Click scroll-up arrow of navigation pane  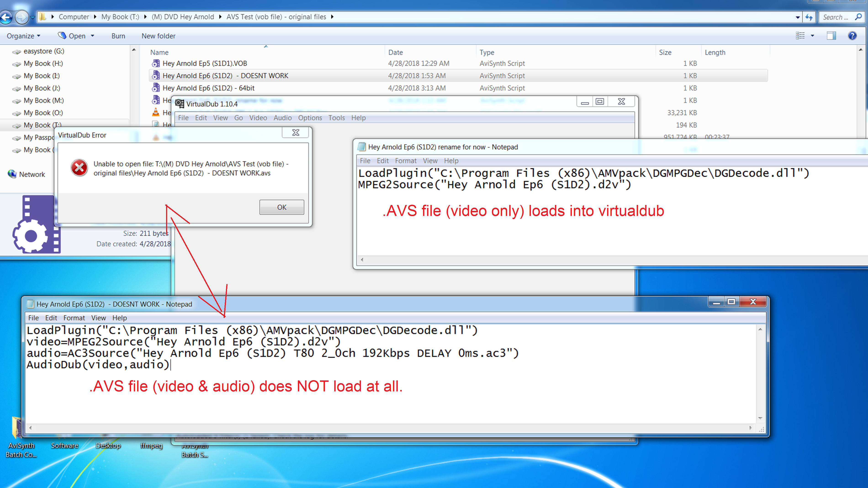(x=134, y=50)
